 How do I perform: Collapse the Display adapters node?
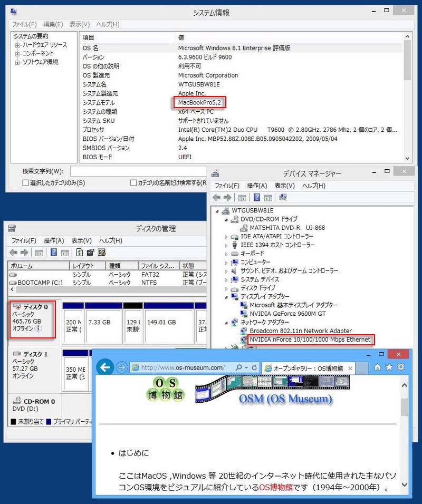pos(226,297)
